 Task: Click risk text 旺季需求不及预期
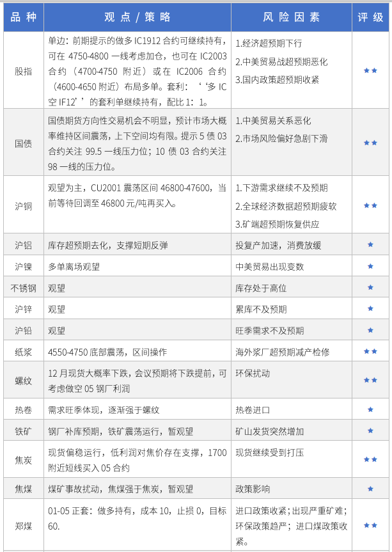[270, 331]
